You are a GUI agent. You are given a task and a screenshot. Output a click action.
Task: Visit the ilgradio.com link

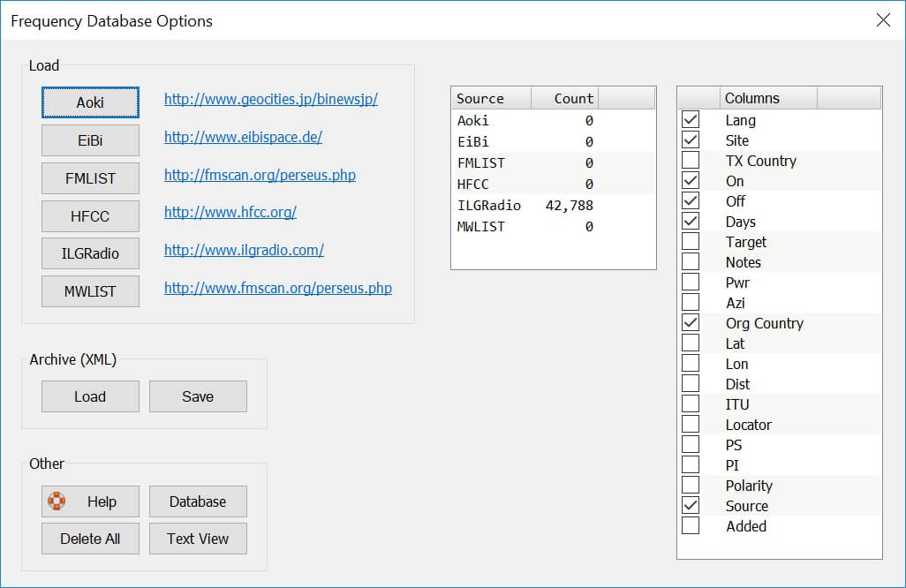click(244, 250)
